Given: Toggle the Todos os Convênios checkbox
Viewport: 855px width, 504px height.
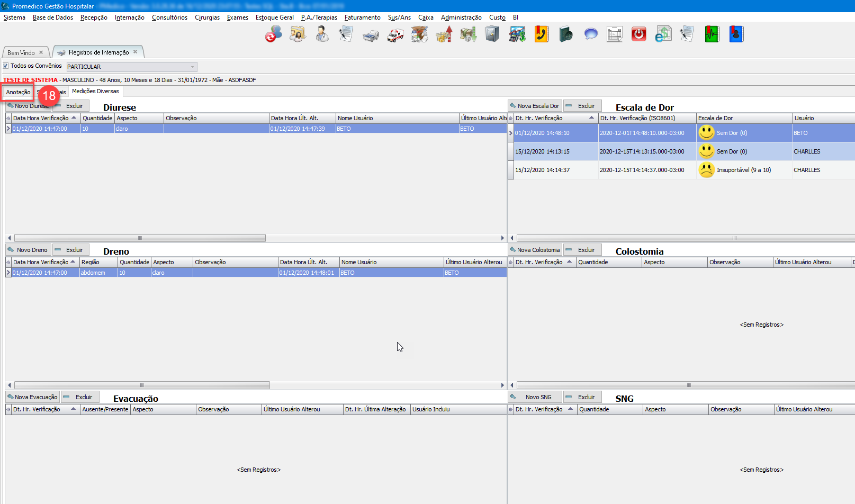Looking at the screenshot, I should point(6,66).
